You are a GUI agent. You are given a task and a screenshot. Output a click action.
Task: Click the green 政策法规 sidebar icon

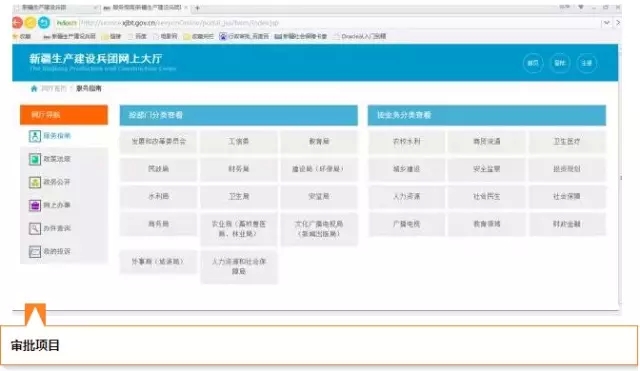pos(35,159)
